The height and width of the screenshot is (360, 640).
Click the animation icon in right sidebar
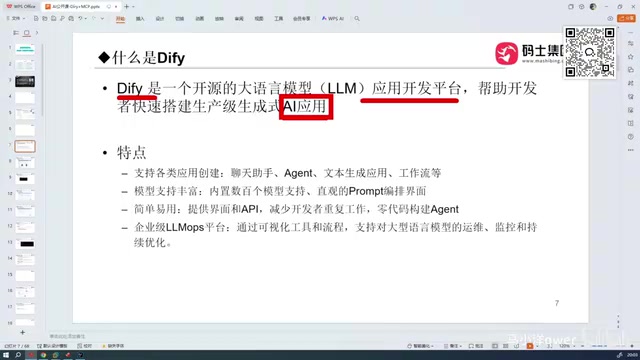pos(631,83)
